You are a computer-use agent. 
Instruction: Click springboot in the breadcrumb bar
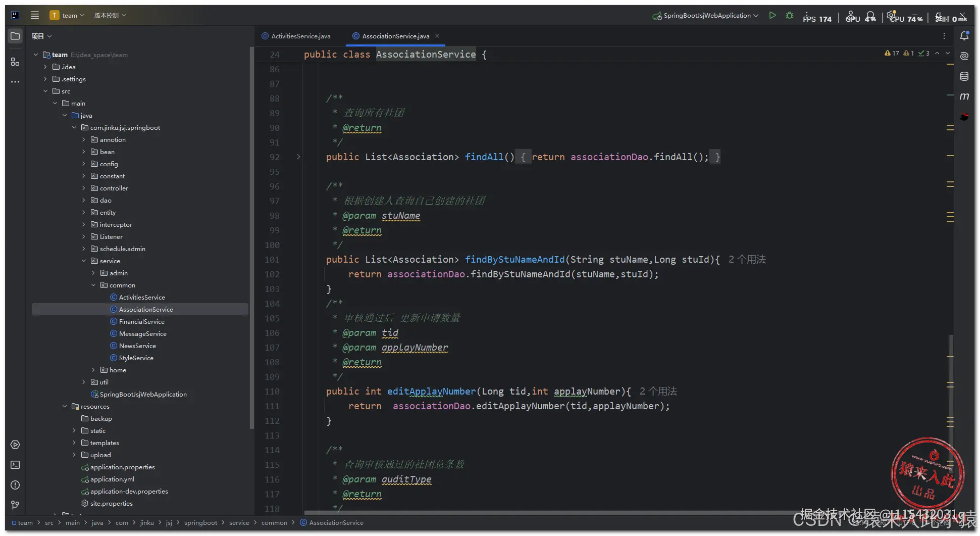point(200,522)
